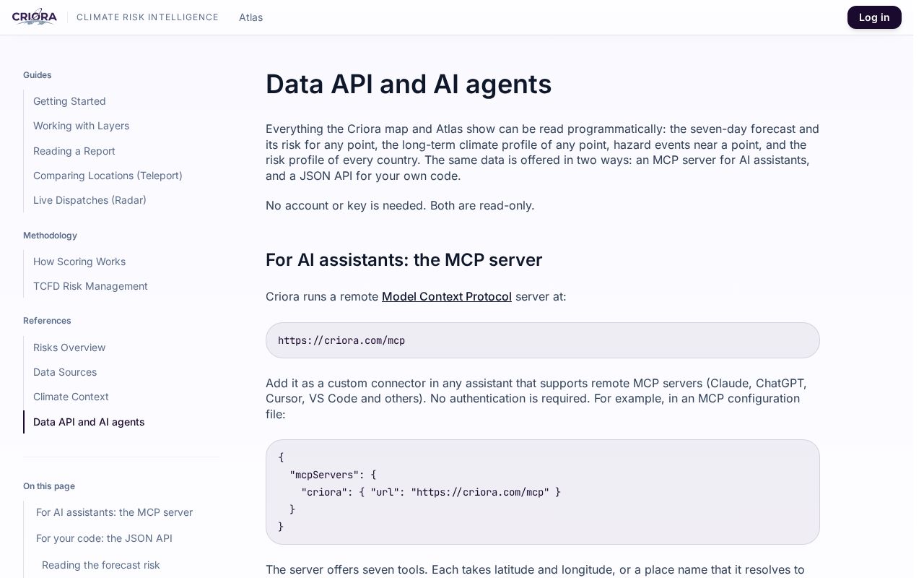
Task: Open Live Dispatches (Radar) guide
Action: pyautogui.click(x=90, y=200)
